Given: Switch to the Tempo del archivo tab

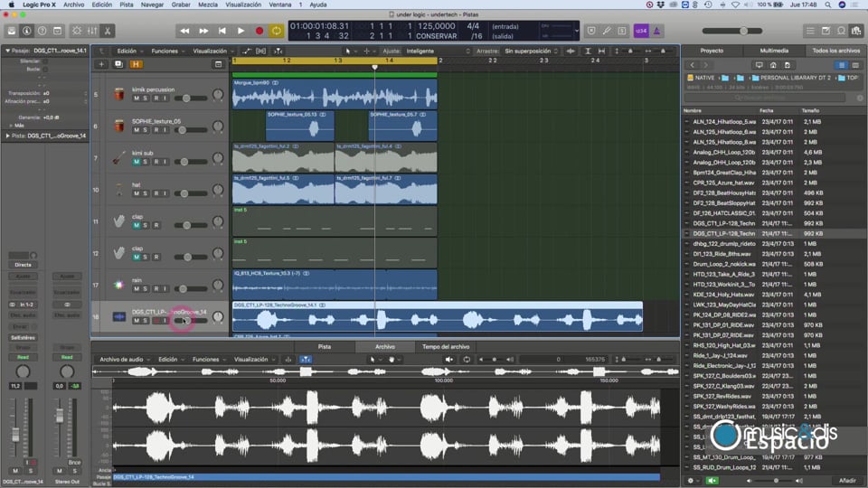Looking at the screenshot, I should click(x=446, y=347).
